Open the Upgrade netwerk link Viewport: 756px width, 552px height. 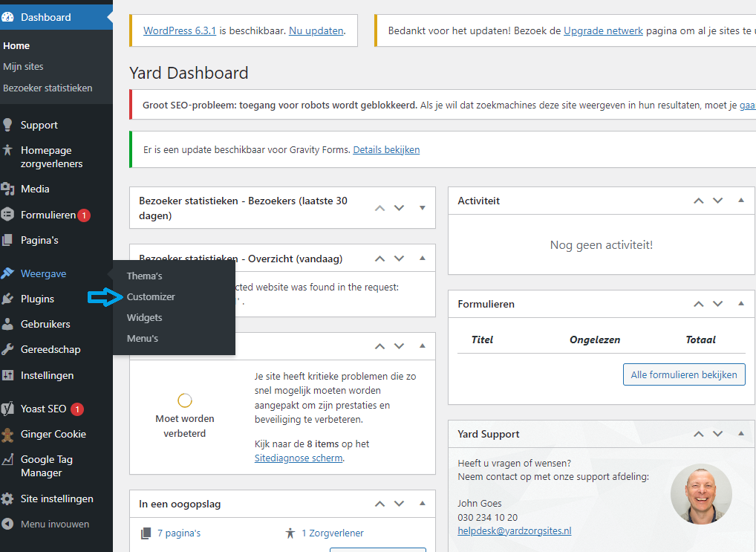[x=603, y=30]
